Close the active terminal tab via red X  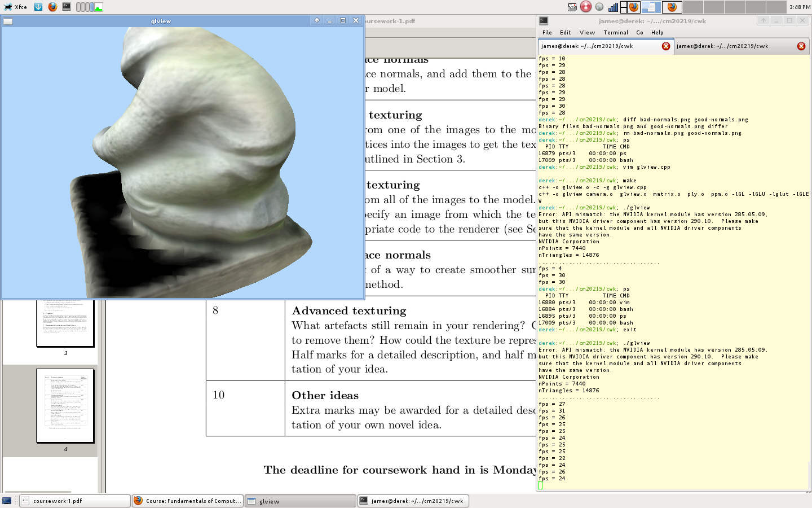click(x=666, y=46)
